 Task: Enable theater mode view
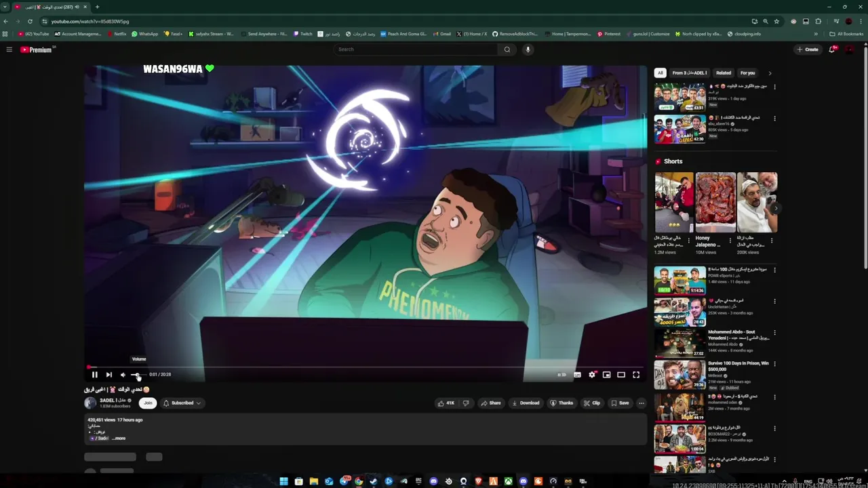coord(621,374)
